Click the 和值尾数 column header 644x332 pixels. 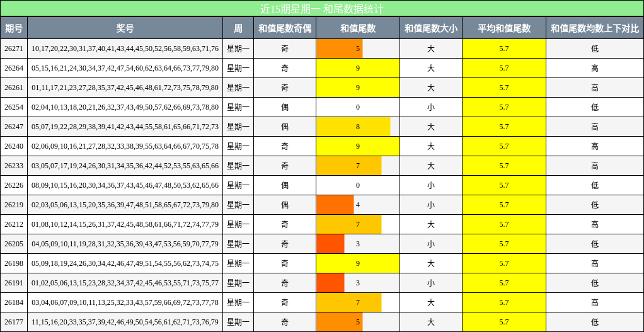358,28
